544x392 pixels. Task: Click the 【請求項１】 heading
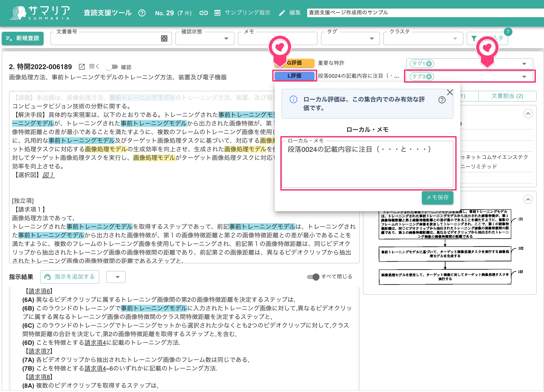click(x=30, y=210)
